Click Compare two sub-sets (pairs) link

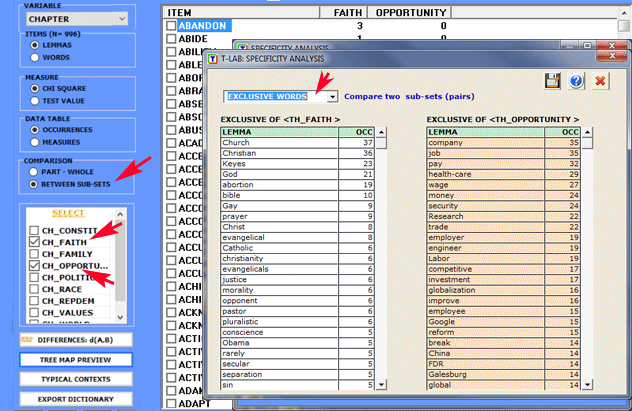point(409,97)
